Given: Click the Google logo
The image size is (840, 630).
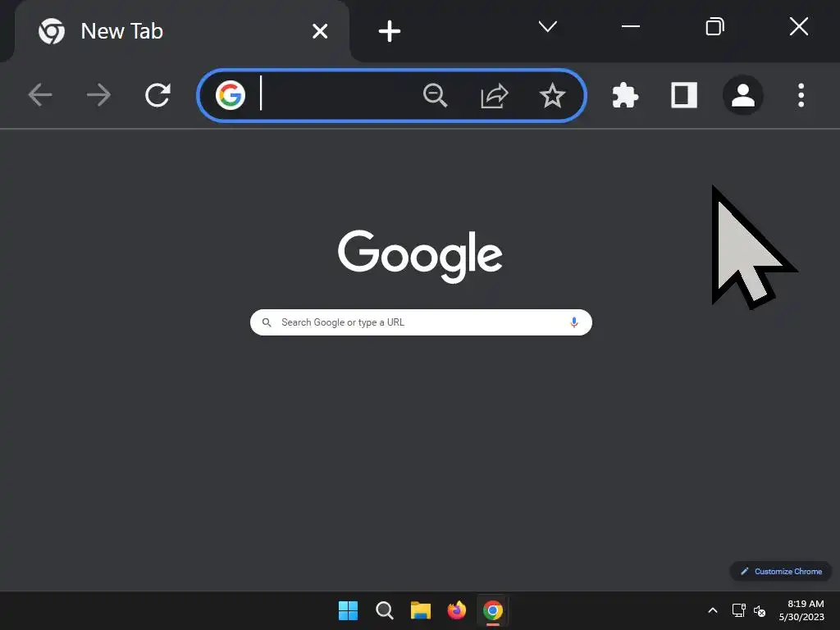Looking at the screenshot, I should pyautogui.click(x=420, y=256).
